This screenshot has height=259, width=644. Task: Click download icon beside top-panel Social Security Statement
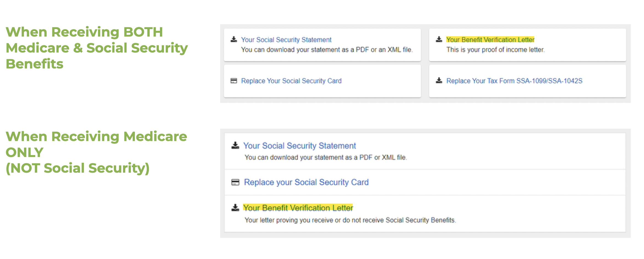(x=234, y=39)
